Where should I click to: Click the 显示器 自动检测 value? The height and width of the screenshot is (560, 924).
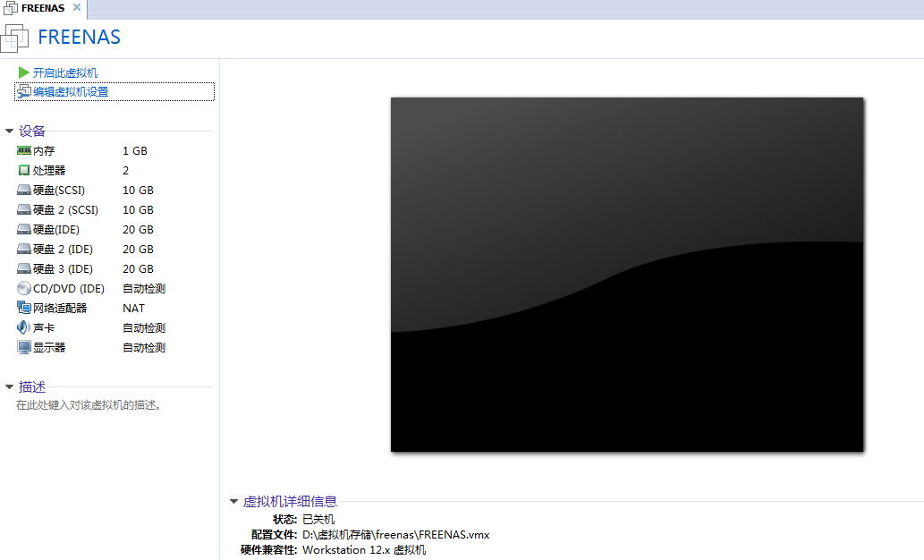(144, 347)
